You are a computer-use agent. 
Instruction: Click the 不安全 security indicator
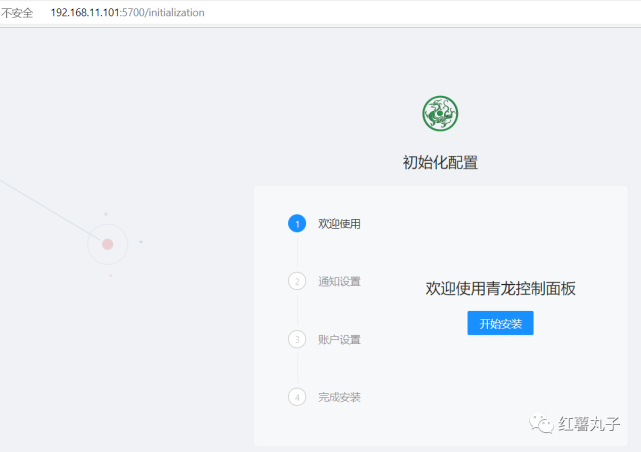tap(17, 13)
